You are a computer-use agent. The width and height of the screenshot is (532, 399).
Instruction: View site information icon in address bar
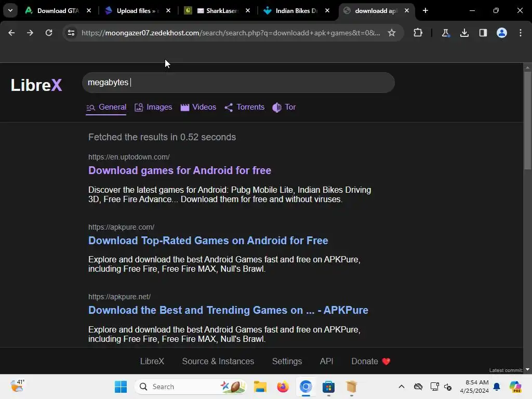[x=71, y=33]
